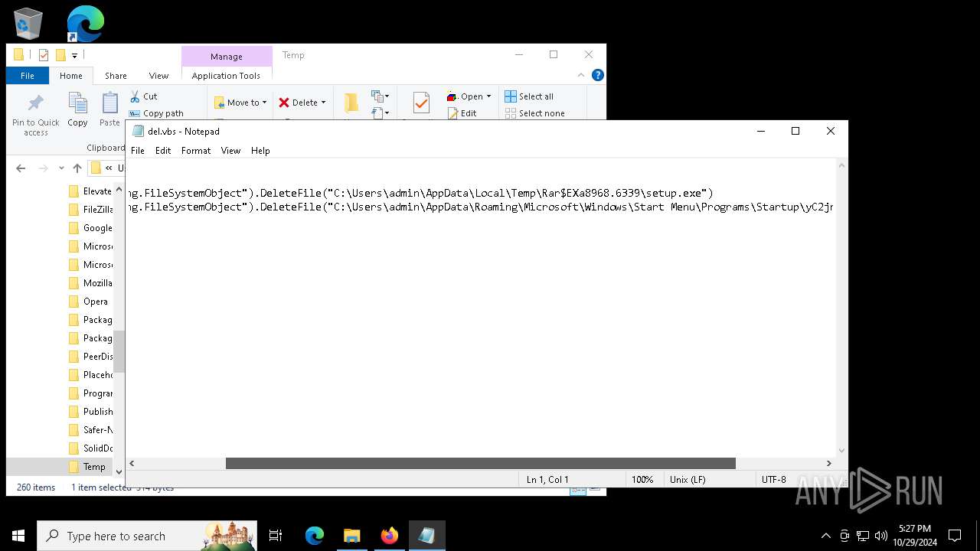Click Select none in Explorer ribbon
Viewport: 980px width, 551px height.
[x=534, y=113]
